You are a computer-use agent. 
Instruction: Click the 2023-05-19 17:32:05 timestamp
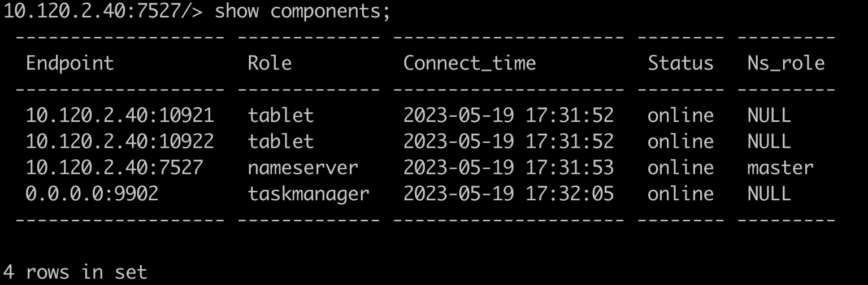[x=508, y=194]
